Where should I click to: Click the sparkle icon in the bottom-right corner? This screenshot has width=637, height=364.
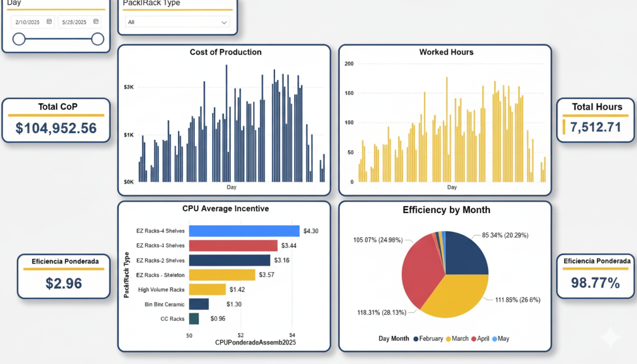(610, 337)
